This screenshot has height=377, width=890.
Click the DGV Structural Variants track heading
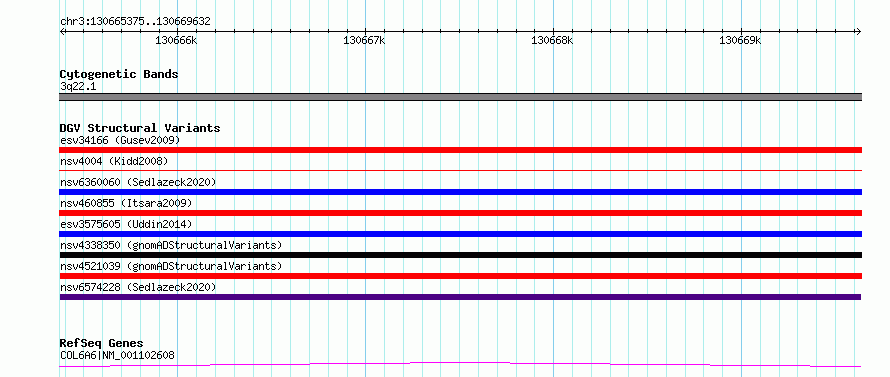pyautogui.click(x=140, y=128)
